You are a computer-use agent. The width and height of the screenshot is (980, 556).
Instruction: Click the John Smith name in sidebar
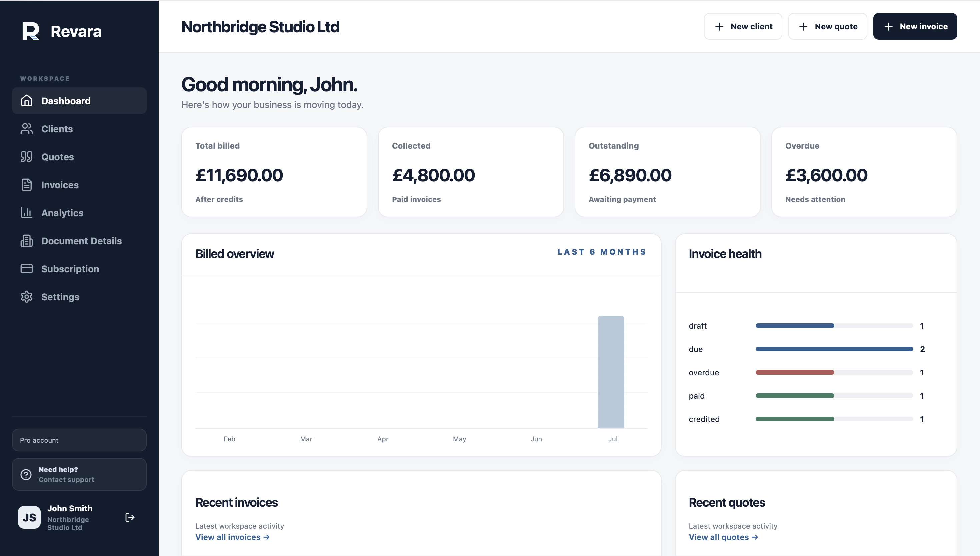pyautogui.click(x=70, y=508)
